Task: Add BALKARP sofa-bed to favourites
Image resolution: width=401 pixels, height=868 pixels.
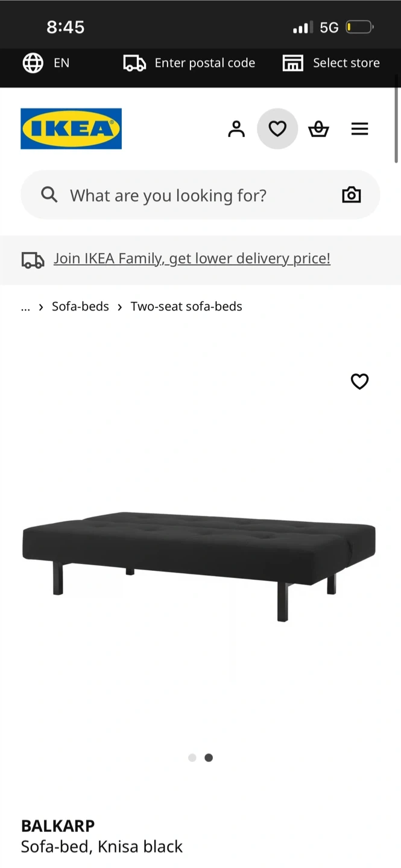Action: pyautogui.click(x=359, y=381)
